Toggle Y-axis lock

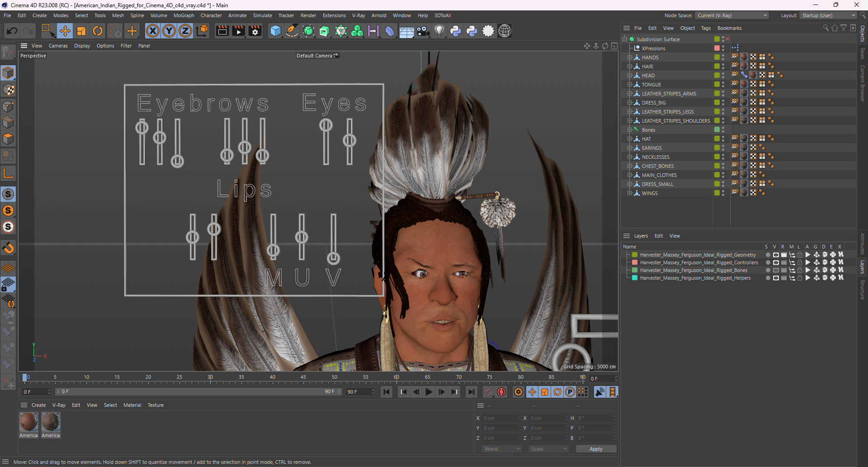[x=169, y=31]
